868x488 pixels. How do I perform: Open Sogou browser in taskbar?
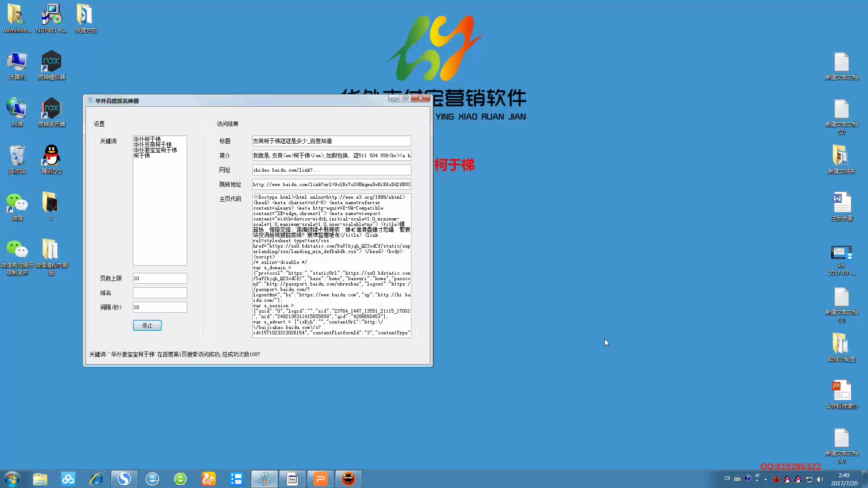pos(124,479)
